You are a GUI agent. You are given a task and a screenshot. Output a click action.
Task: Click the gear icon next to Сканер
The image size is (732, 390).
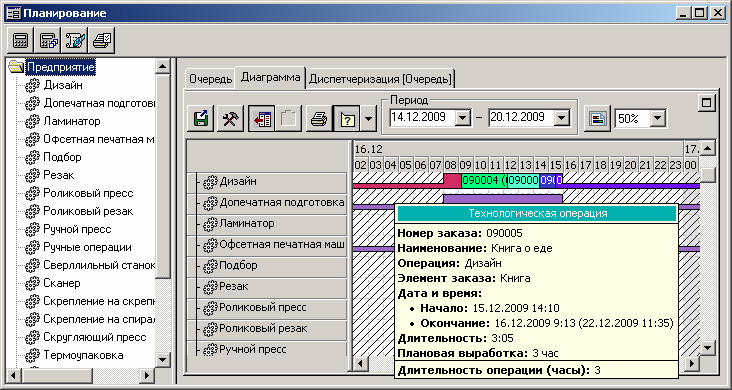[32, 284]
